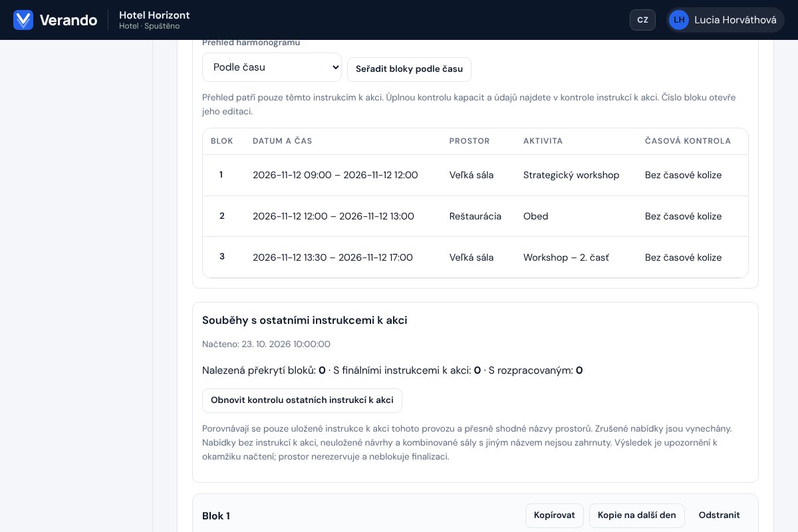Open block number 2 in the schedule table
The image size is (798, 532).
coord(221,216)
